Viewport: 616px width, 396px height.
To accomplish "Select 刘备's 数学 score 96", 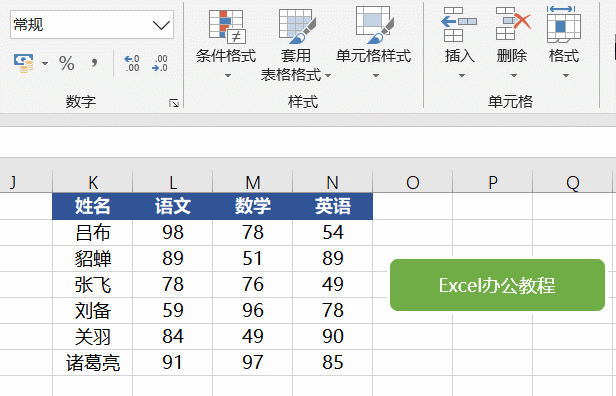I will pos(253,310).
